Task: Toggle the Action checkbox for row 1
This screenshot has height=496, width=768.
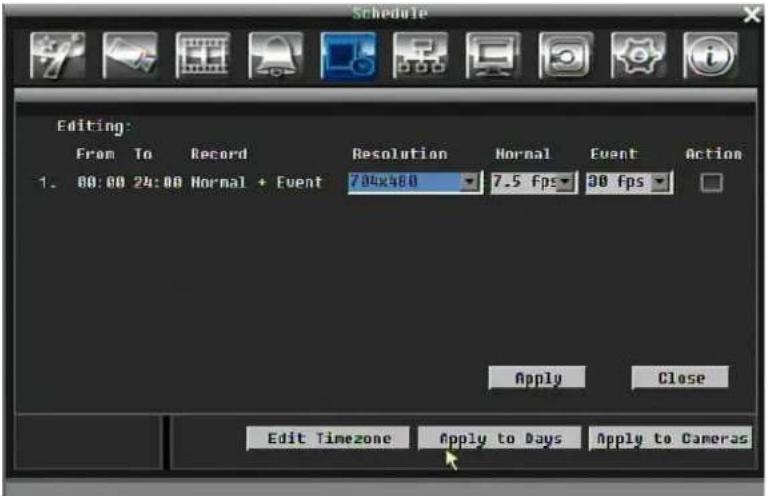Action: [x=711, y=183]
